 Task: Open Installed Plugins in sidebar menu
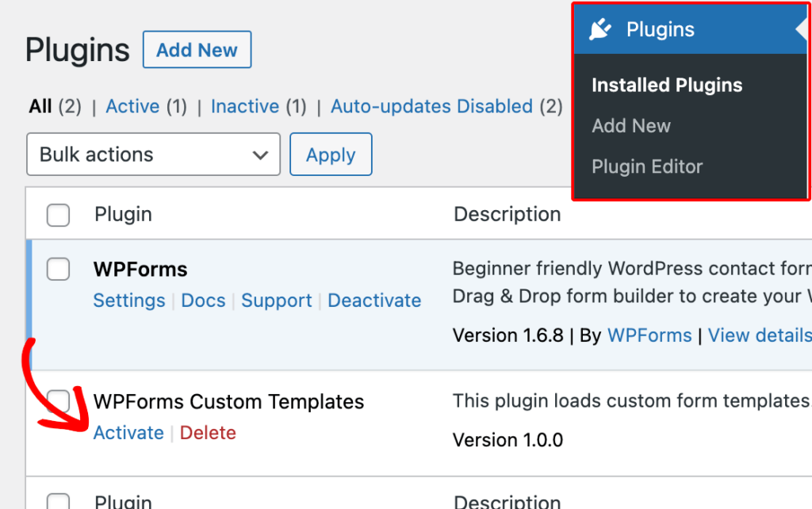click(667, 86)
